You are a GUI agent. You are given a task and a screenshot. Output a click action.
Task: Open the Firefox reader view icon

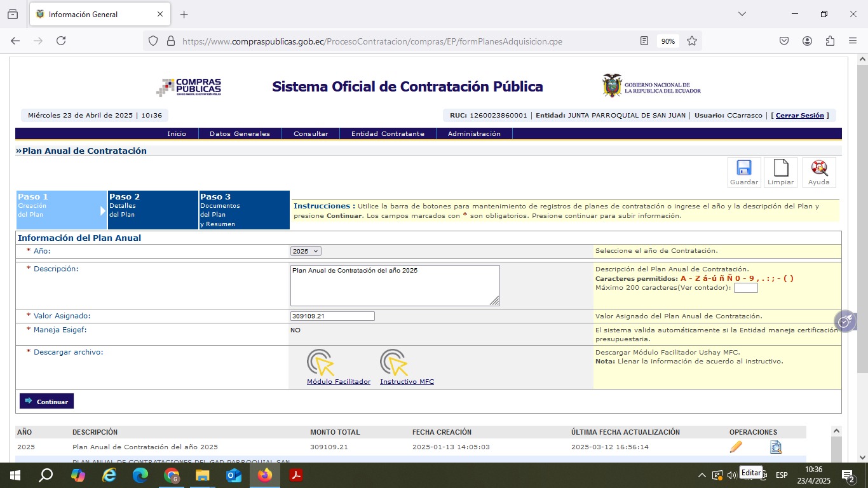pyautogui.click(x=644, y=41)
